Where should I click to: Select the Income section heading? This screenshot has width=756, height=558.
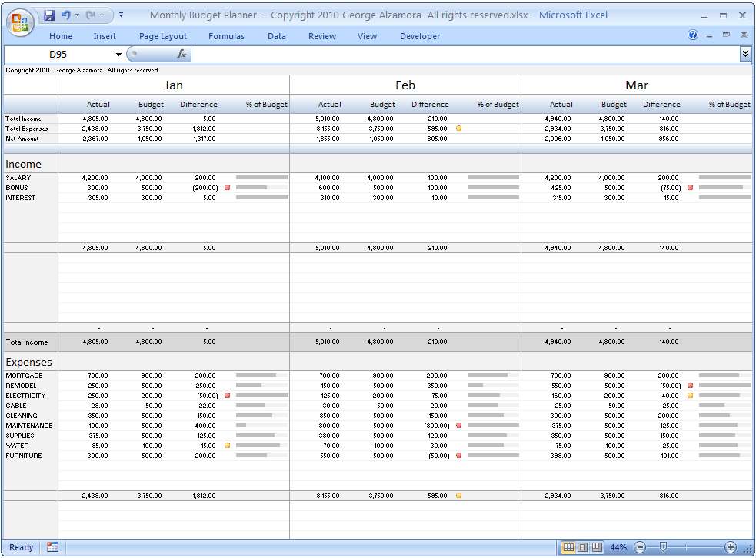[24, 164]
